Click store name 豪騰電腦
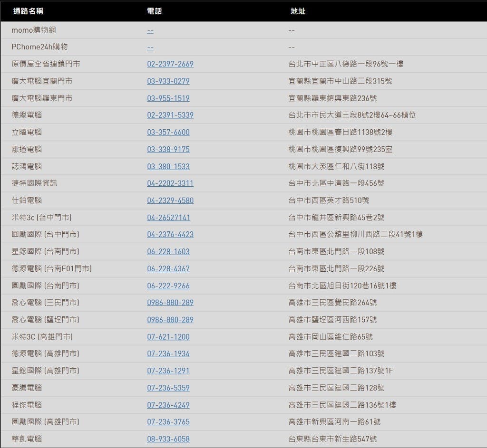This screenshot has height=448, width=487. tap(27, 388)
